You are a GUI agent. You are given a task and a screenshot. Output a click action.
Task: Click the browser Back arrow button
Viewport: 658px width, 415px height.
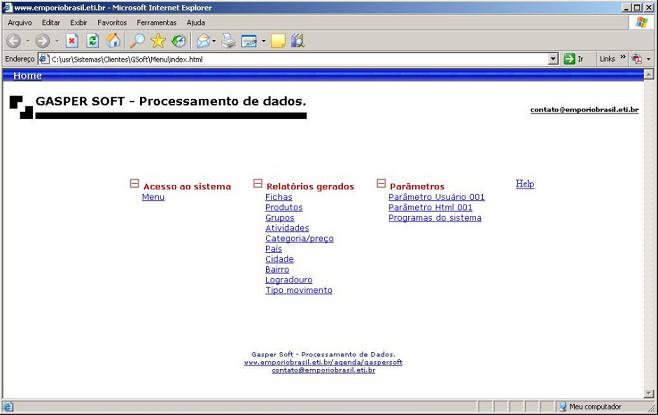click(14, 41)
